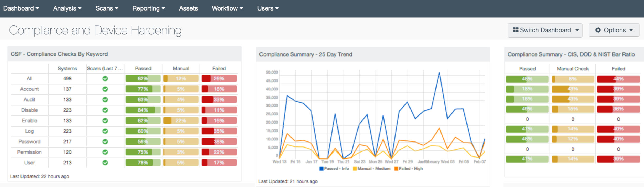Click the 12% Manual bar for All

tap(181, 78)
